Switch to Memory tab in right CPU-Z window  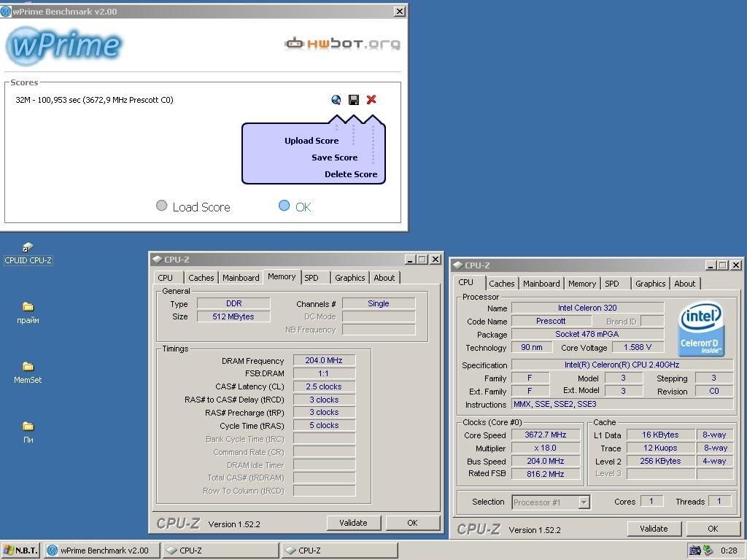coord(582,284)
